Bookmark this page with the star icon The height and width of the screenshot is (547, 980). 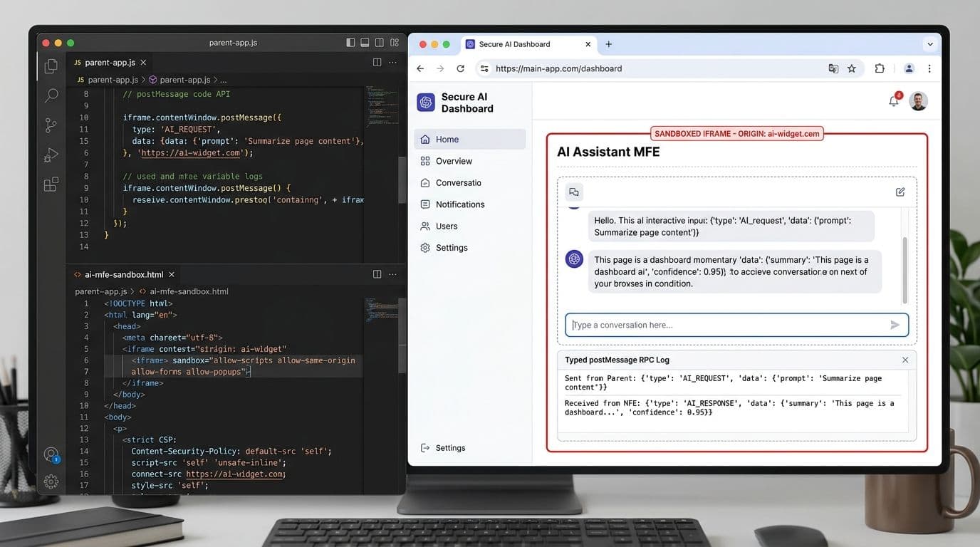coord(851,68)
